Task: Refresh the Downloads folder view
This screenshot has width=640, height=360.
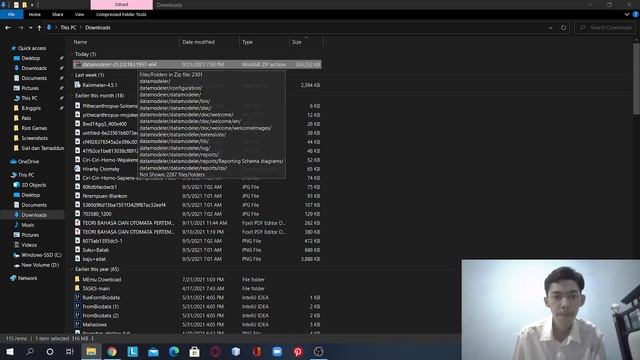Action: [563, 28]
